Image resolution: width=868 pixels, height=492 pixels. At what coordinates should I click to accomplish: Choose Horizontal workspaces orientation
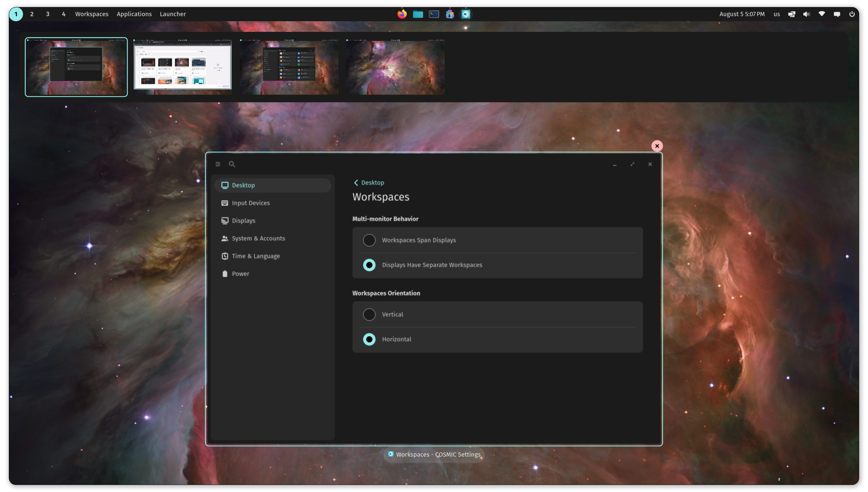(x=369, y=339)
